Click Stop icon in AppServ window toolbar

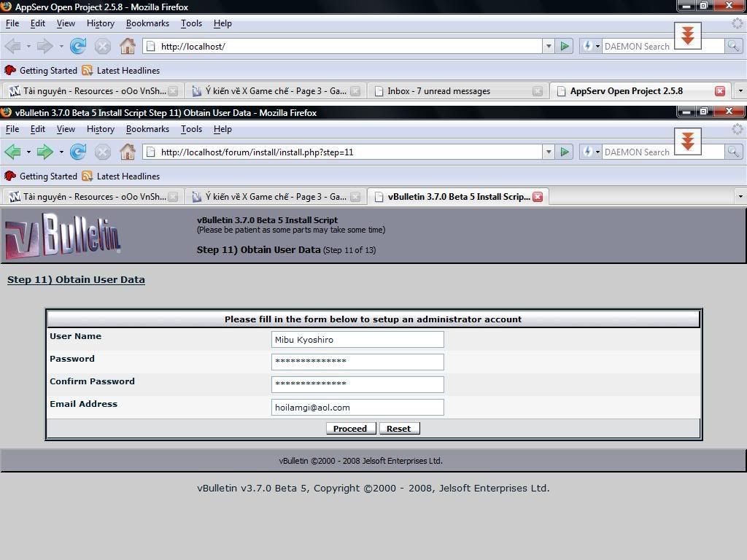click(x=102, y=46)
